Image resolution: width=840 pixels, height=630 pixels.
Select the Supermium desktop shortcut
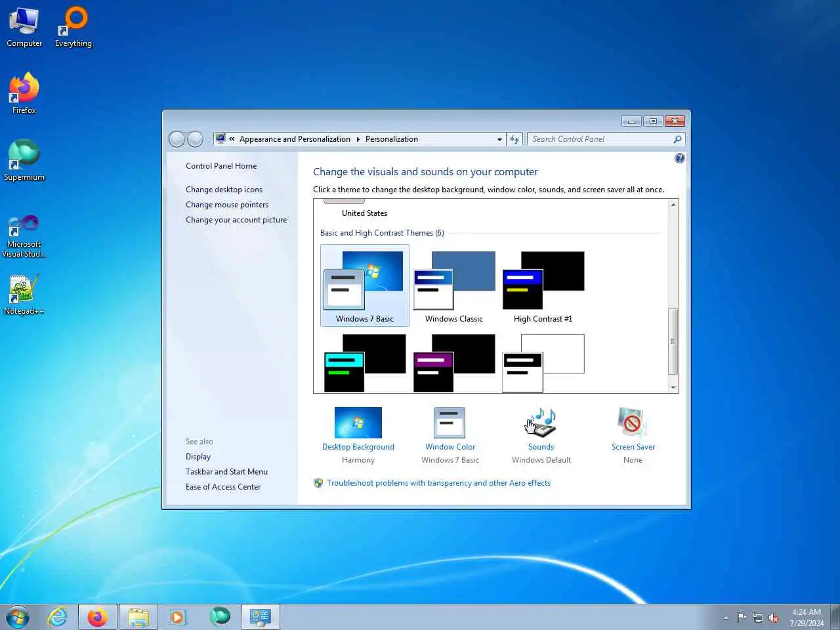24,161
